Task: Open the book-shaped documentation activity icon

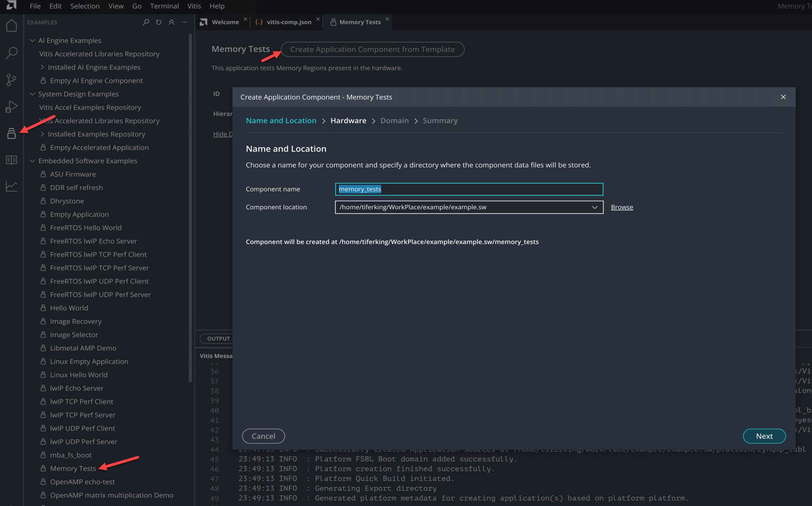Action: 11,160
